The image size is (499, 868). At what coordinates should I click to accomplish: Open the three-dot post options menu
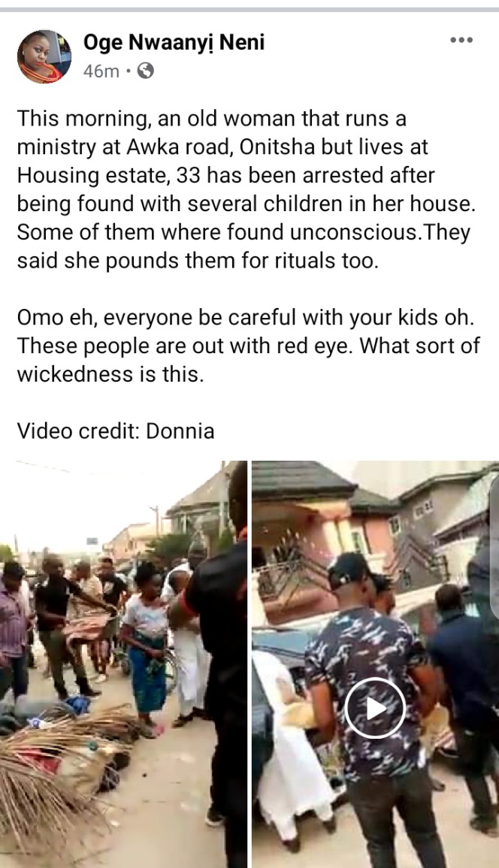[x=461, y=40]
